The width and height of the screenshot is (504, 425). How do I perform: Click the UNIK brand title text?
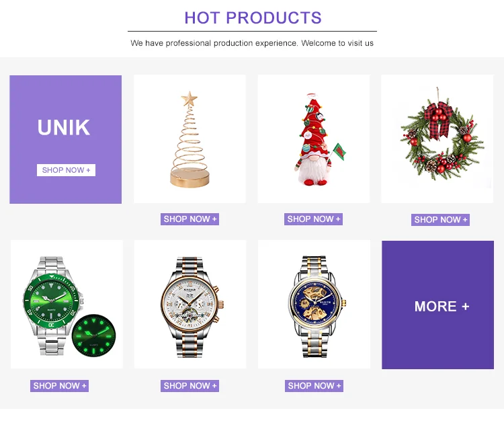click(64, 127)
